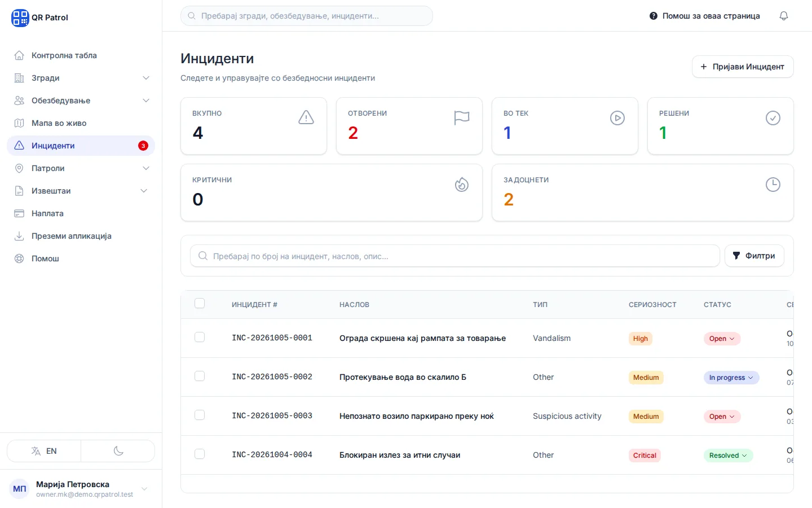Viewport: 812px width, 508px height.
Task: Click the search magnifier in the top bar
Action: pos(192,16)
